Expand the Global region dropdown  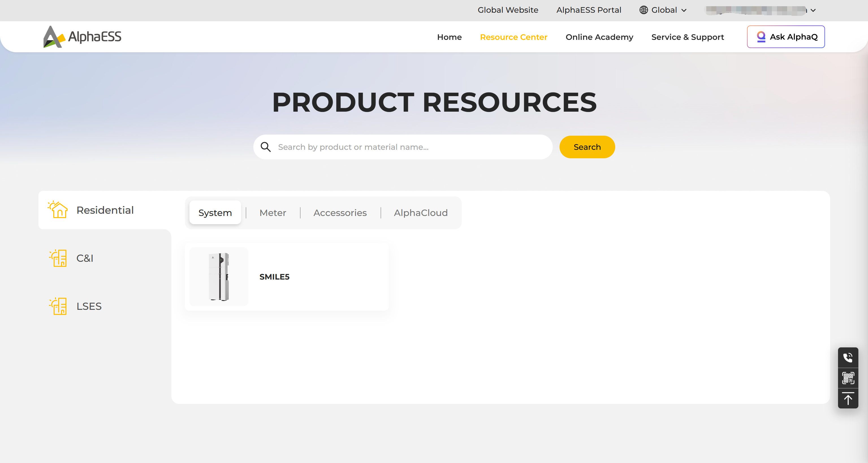click(x=663, y=10)
